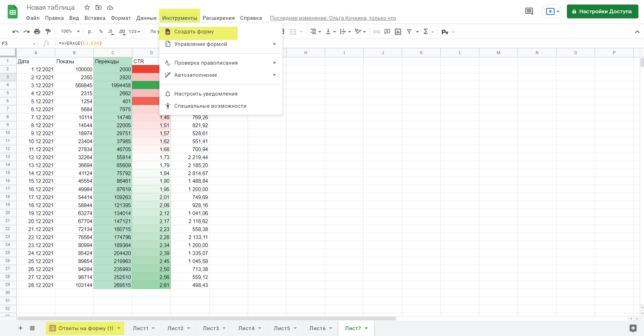Click the insert chart icon
Viewport: 644px width, 336px height.
398,32
